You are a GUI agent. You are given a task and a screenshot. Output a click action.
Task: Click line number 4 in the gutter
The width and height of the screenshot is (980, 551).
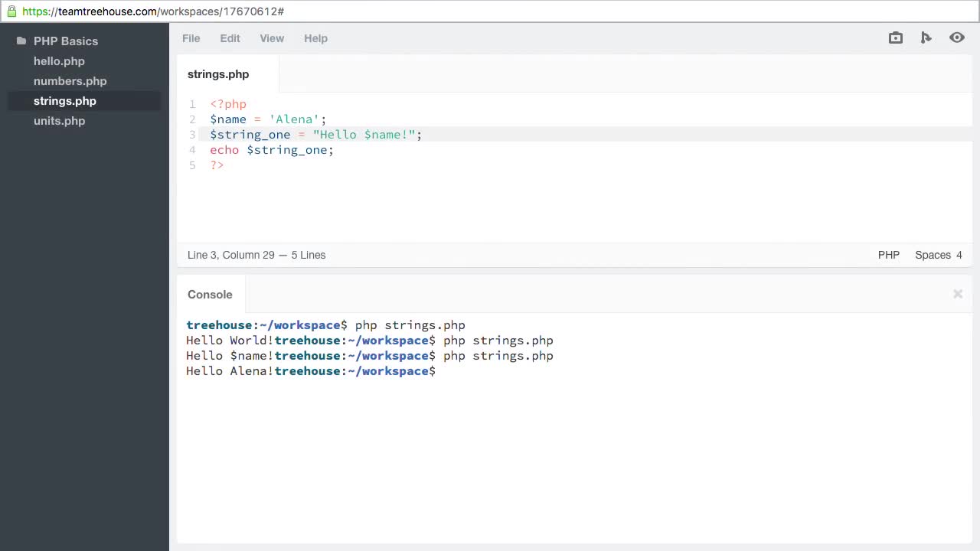(192, 150)
